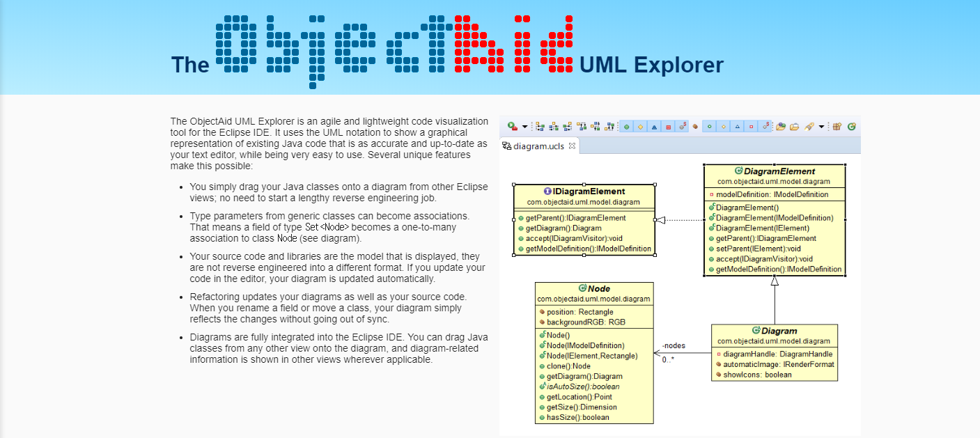Click the package box icon in toolbar
980x438 pixels.
tap(837, 127)
